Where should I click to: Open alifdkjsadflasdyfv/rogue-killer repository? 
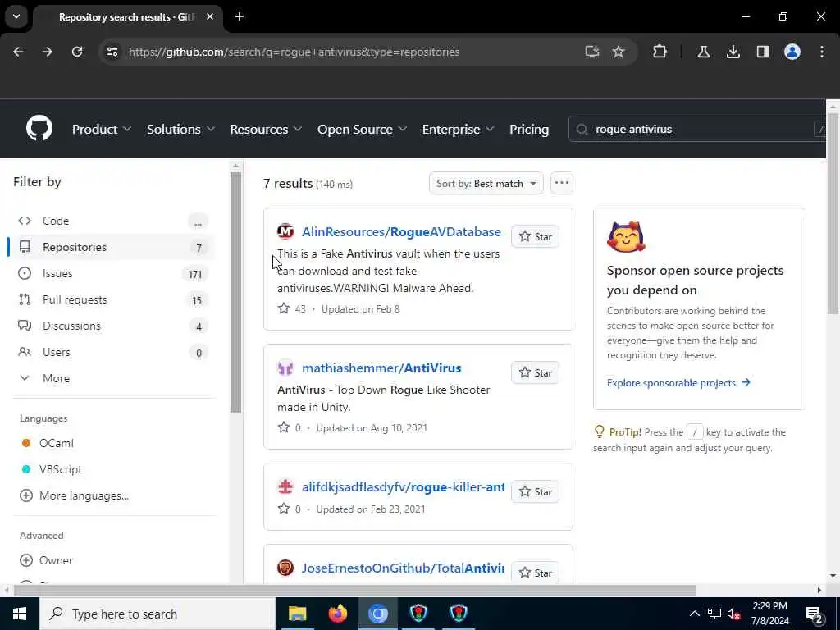(x=403, y=486)
